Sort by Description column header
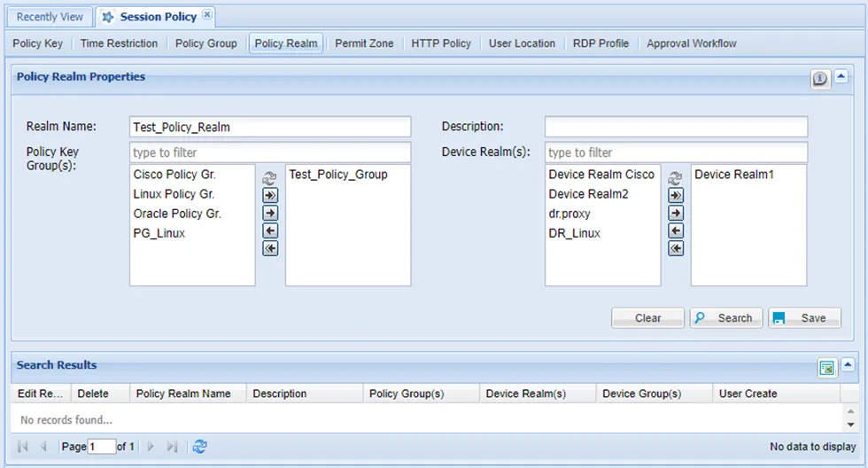Viewport: 868px width, 468px height. (305, 394)
